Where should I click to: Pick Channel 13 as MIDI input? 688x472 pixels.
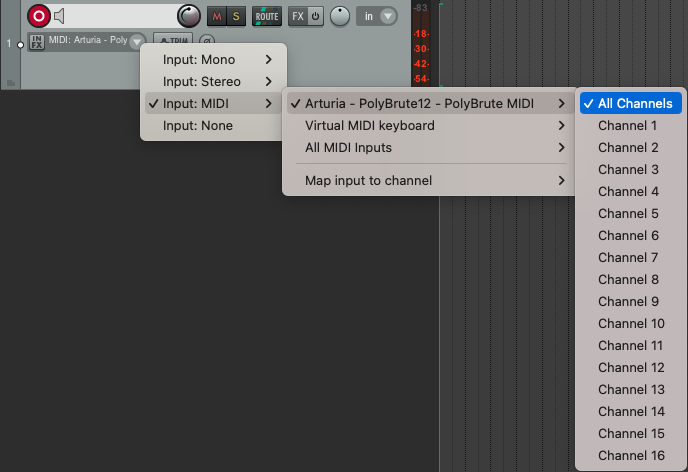tap(631, 390)
